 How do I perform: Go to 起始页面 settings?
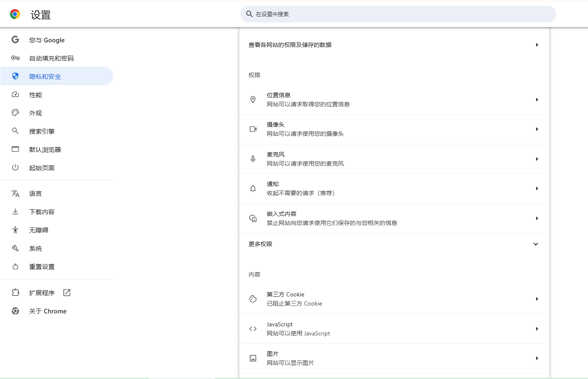tap(57, 168)
